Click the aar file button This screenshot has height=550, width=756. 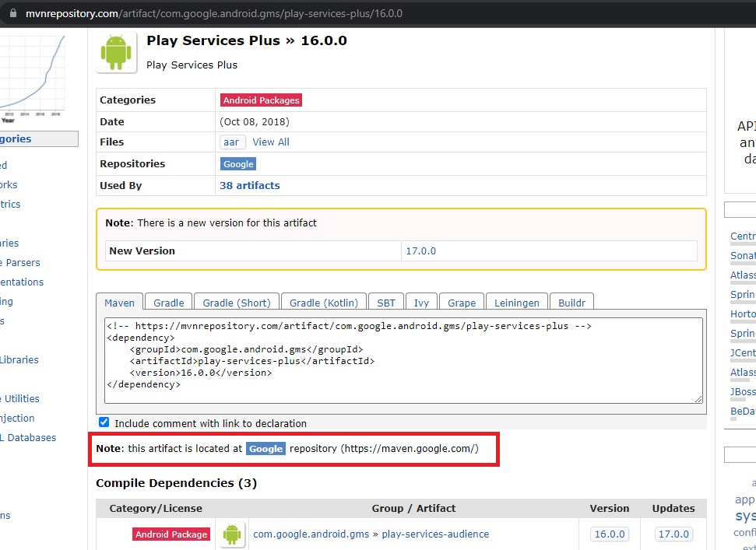click(x=231, y=142)
